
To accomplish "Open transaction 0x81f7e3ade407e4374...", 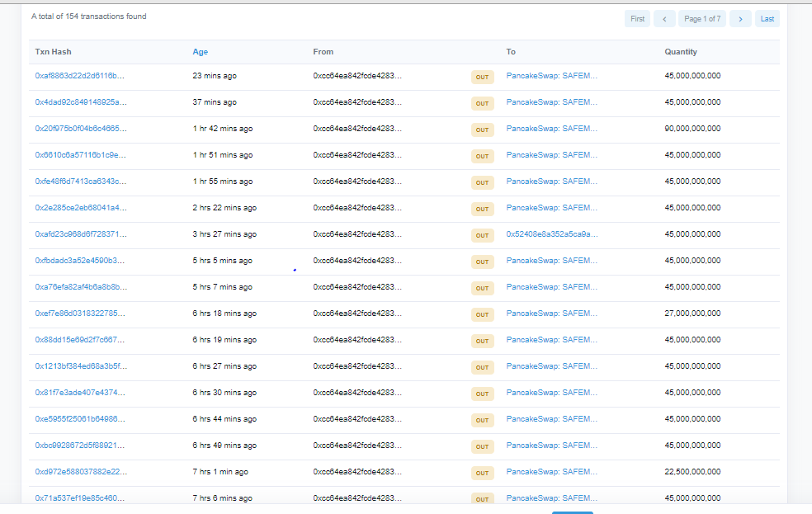I will pos(80,393).
